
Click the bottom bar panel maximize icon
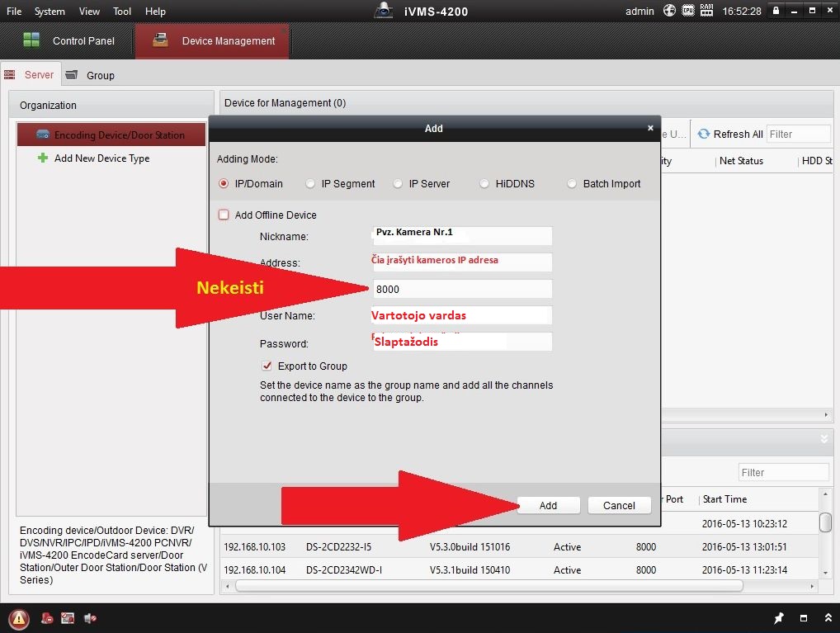coord(804,618)
